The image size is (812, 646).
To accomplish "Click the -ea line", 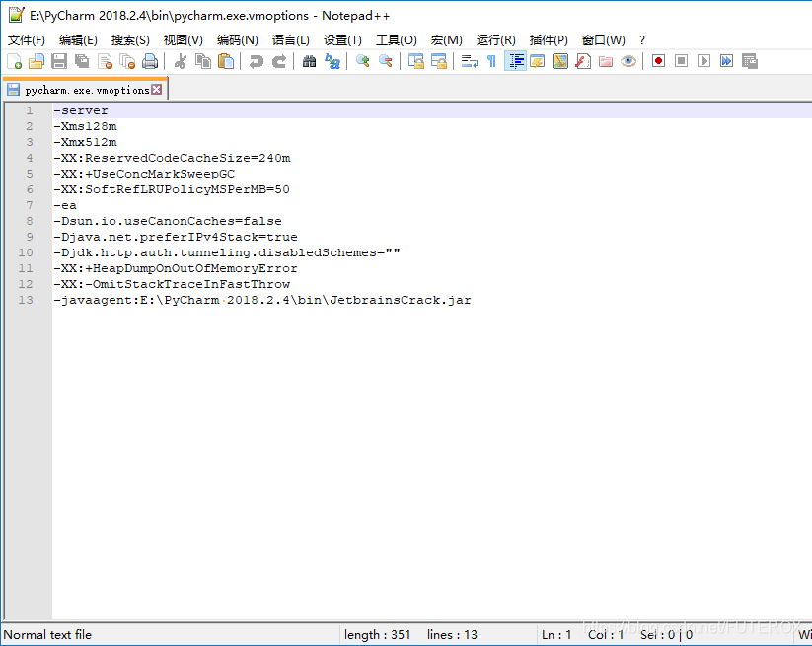I will pyautogui.click(x=65, y=205).
